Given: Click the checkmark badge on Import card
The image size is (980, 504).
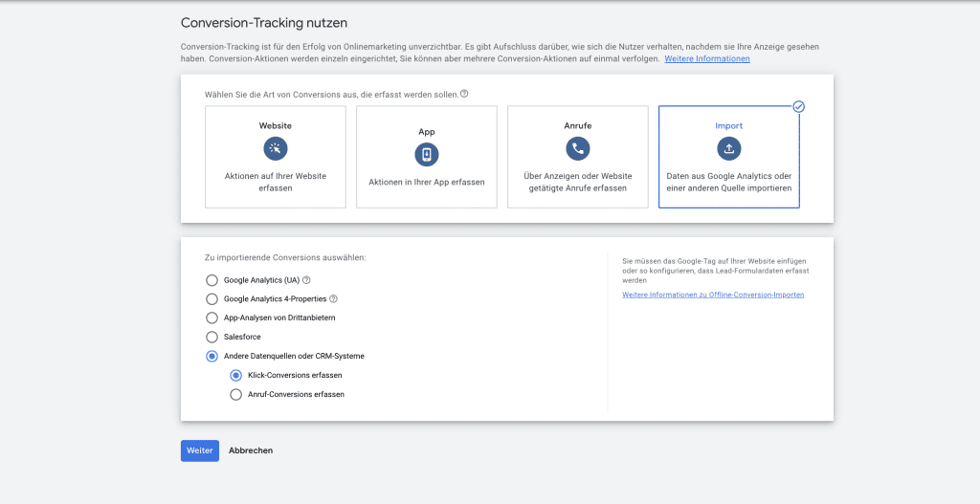Looking at the screenshot, I should (799, 106).
